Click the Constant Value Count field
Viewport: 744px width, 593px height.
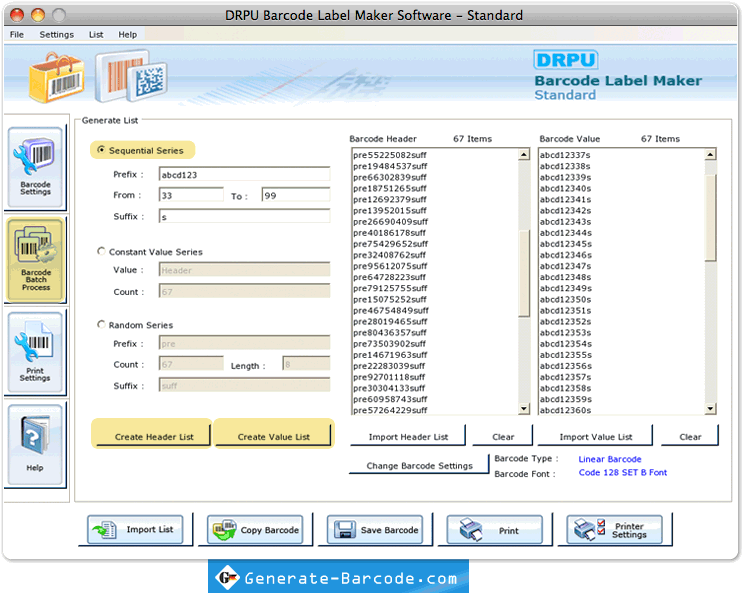(x=244, y=291)
